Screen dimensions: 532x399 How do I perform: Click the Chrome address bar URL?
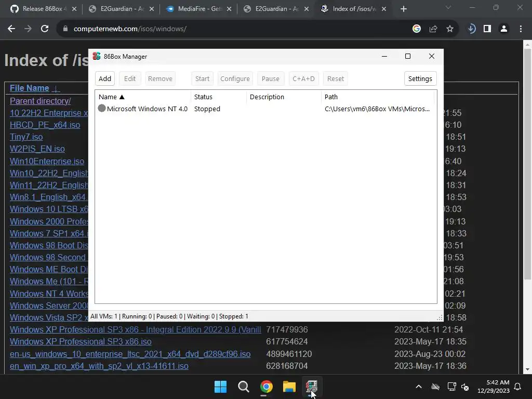(x=130, y=29)
